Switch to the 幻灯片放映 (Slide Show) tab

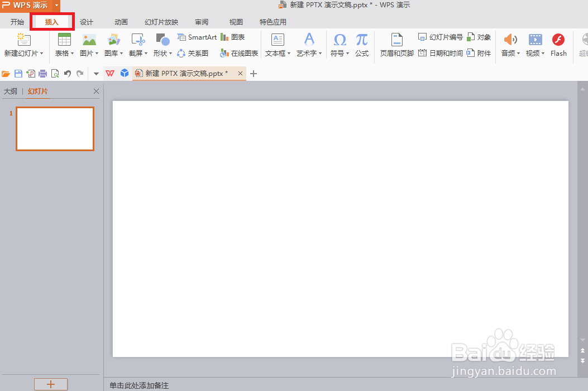click(161, 22)
